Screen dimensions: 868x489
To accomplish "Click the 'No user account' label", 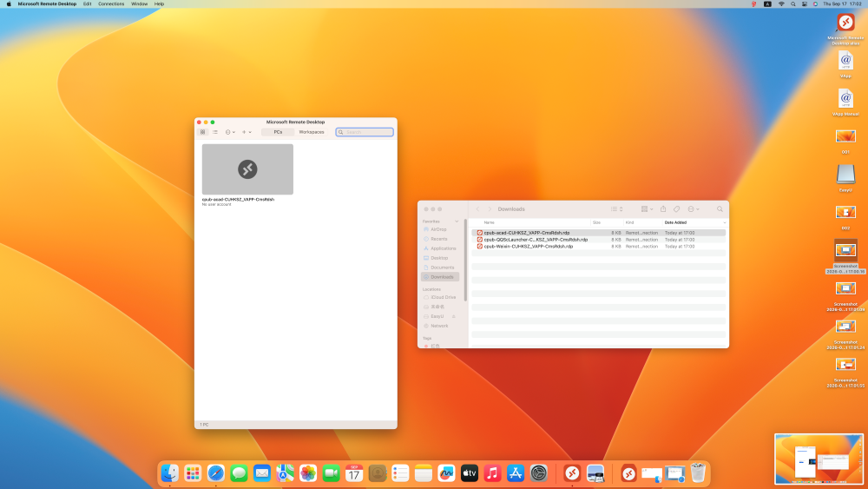I will coord(216,204).
